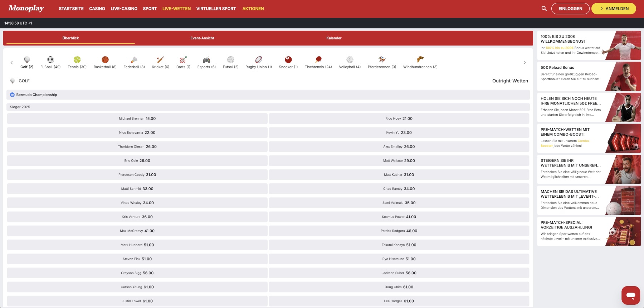Show more sports with right arrow
The height and width of the screenshot is (308, 644).
tap(525, 63)
